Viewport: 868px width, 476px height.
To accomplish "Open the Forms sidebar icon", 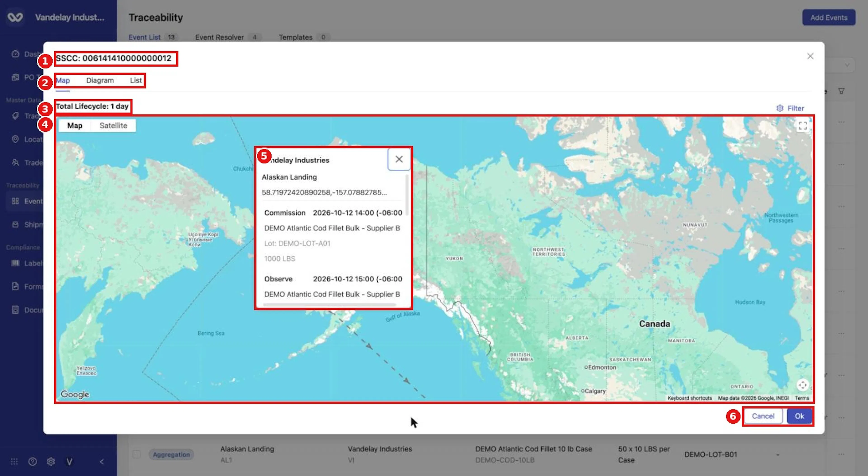I will (15, 286).
